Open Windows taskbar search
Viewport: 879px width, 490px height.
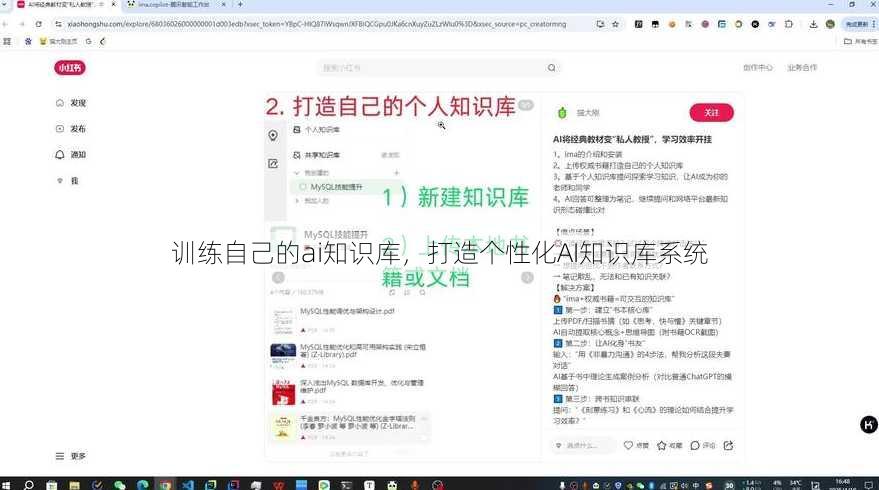click(x=29, y=484)
